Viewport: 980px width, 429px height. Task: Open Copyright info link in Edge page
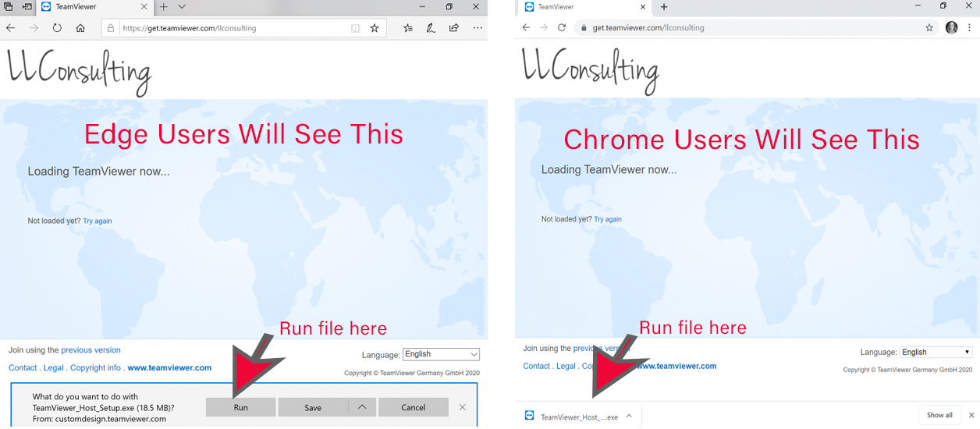coord(96,368)
